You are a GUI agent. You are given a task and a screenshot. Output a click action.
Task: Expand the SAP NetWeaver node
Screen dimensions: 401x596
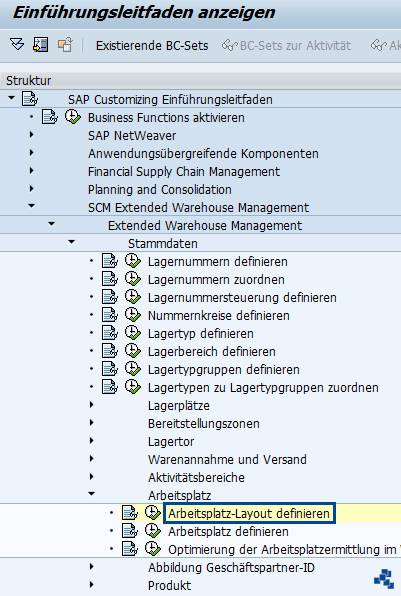click(x=32, y=135)
